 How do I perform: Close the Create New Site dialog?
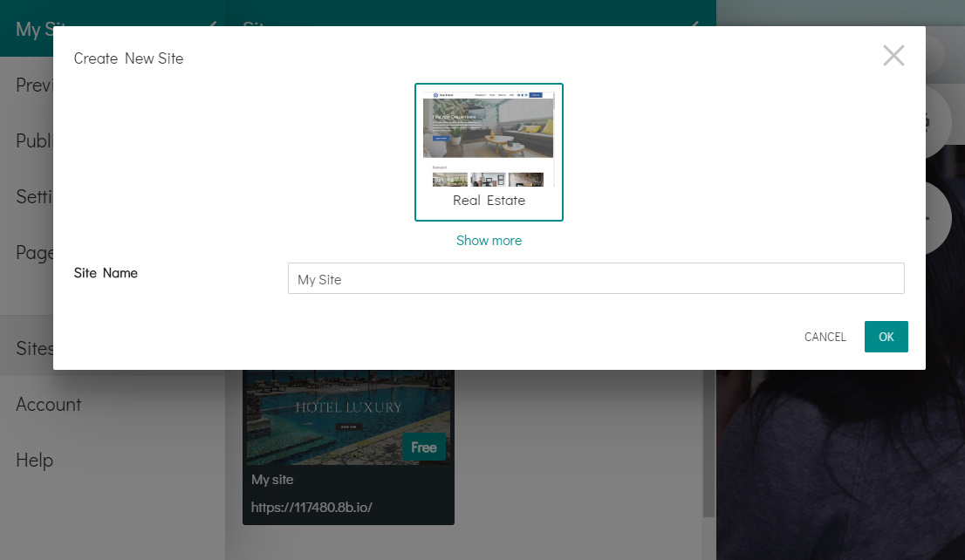click(893, 56)
